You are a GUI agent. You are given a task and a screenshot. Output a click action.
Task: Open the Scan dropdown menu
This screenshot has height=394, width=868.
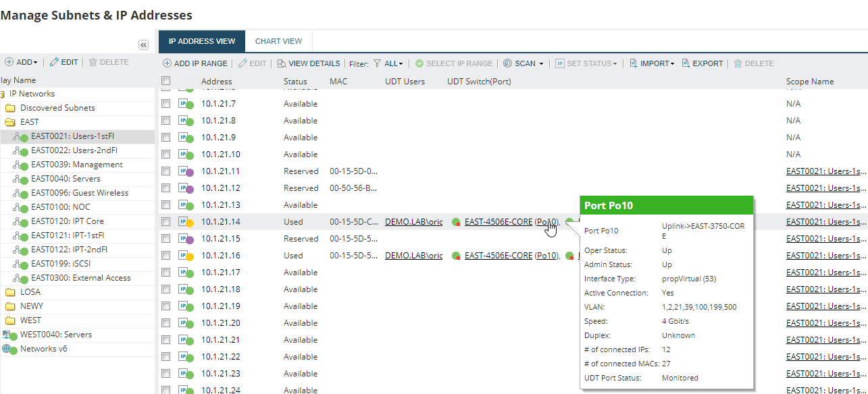click(x=524, y=63)
